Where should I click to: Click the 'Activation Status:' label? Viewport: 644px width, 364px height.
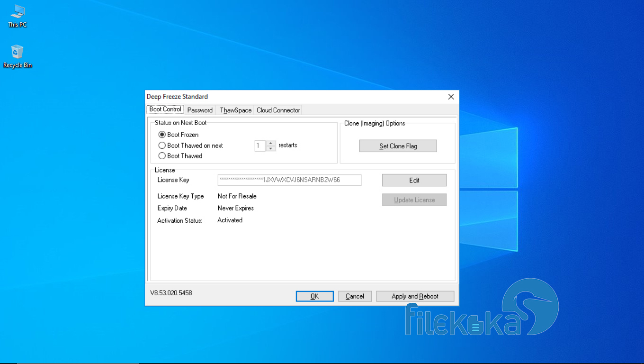click(x=180, y=221)
